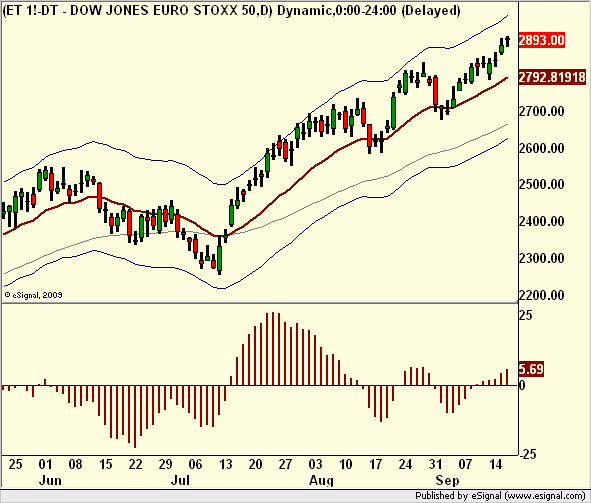The height and width of the screenshot is (503, 591).
Task: Click the Jul month label on time axis
Action: (x=180, y=480)
